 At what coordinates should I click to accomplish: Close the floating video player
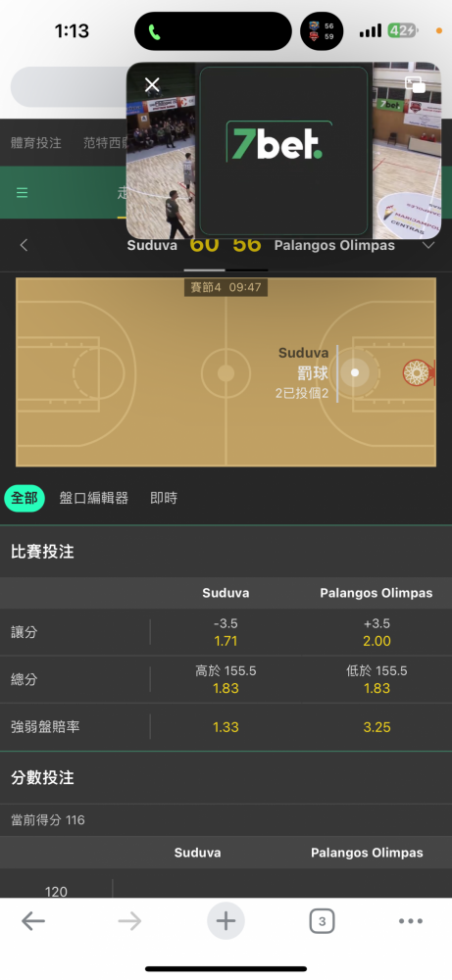tap(152, 85)
